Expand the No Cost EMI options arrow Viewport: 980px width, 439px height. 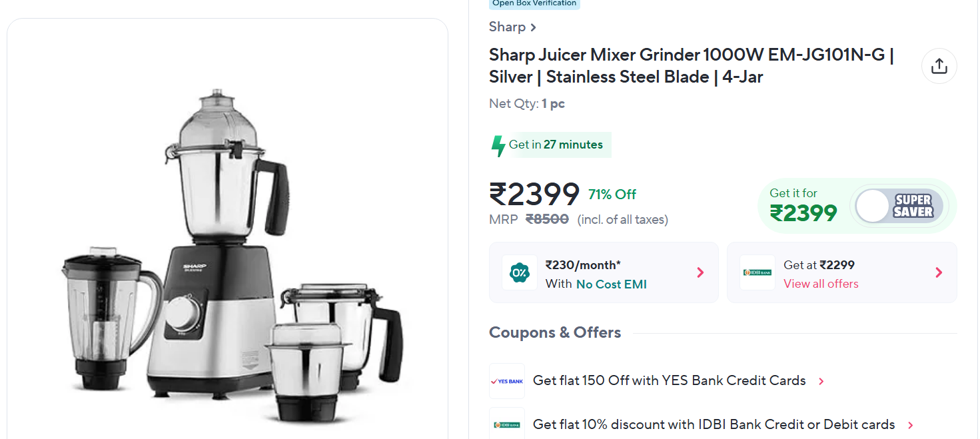[700, 272]
